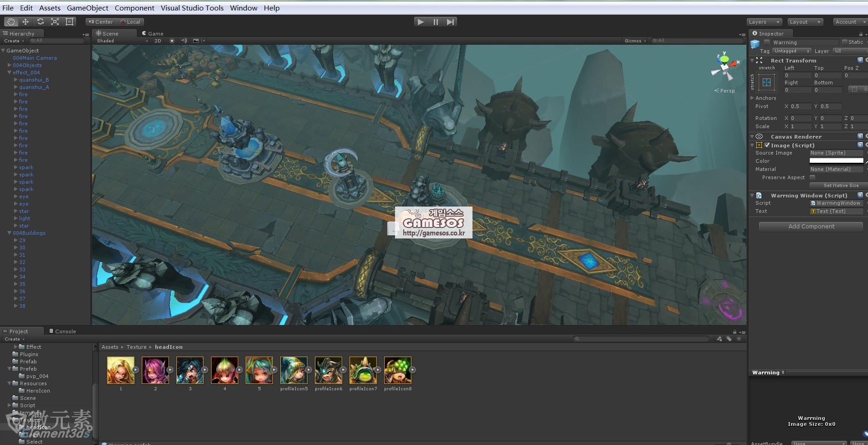Click the Inspector lock icon
Screen dimensions: 868x445
[861, 34]
